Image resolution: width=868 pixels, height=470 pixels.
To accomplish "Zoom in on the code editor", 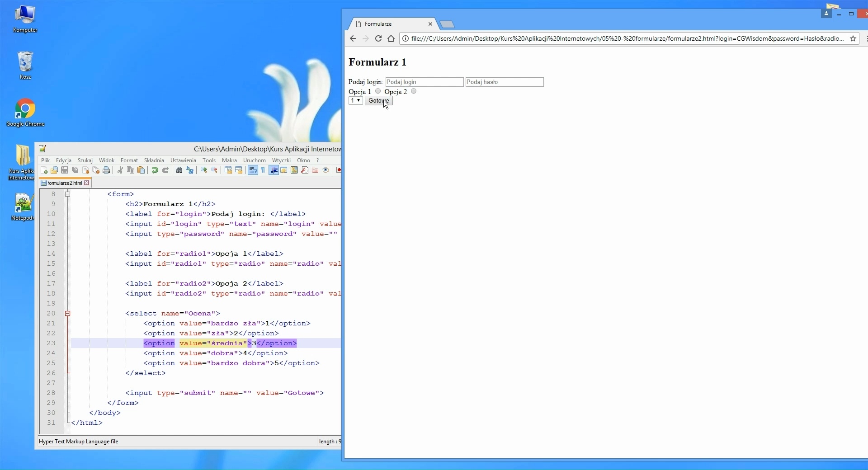I will pos(203,170).
